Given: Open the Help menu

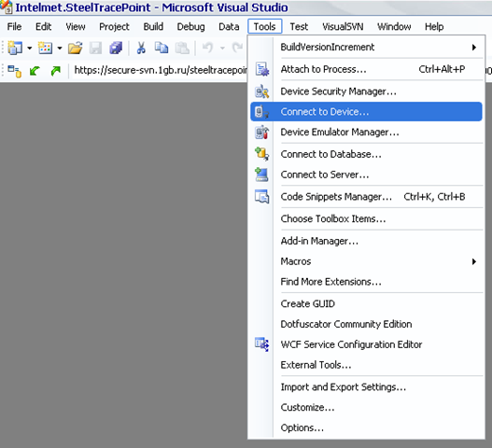Looking at the screenshot, I should (434, 27).
